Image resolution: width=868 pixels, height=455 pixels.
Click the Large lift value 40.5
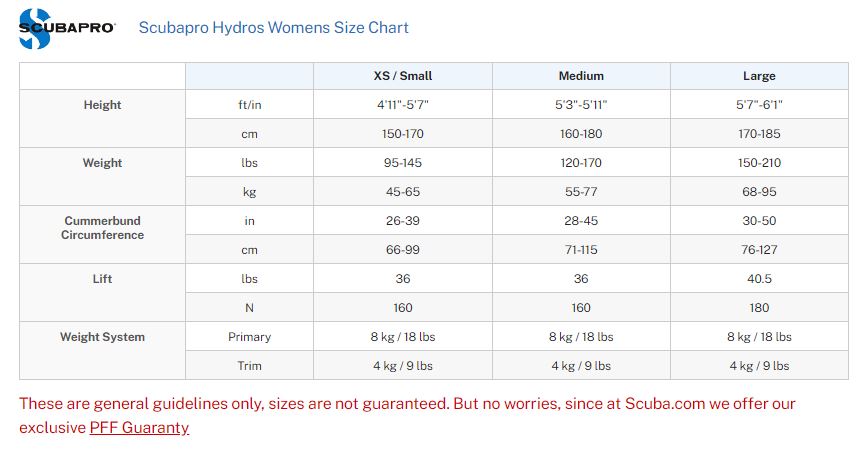click(759, 278)
